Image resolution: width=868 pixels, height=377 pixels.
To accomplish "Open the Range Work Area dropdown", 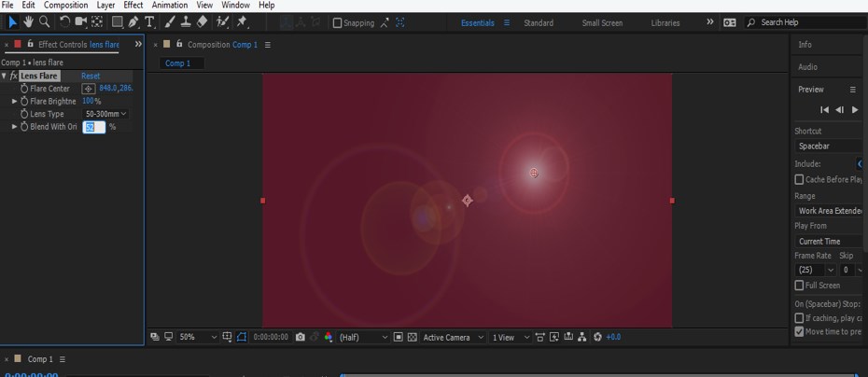I will [x=829, y=211].
